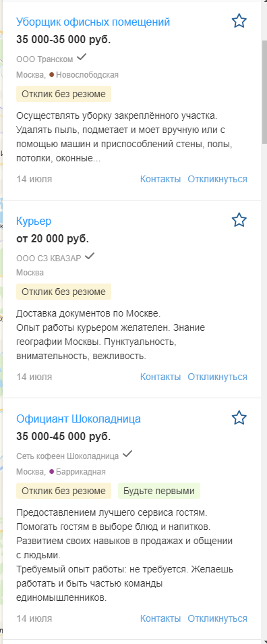The width and height of the screenshot is (267, 644).
Task: Open Официант Шоколадница vacancy title
Action: (x=78, y=419)
